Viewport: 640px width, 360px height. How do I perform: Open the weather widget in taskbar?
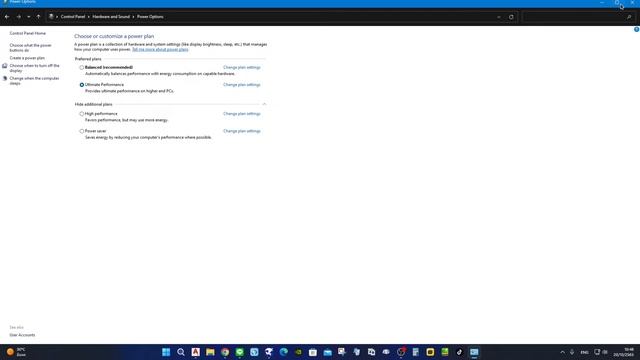pyautogui.click(x=16, y=352)
